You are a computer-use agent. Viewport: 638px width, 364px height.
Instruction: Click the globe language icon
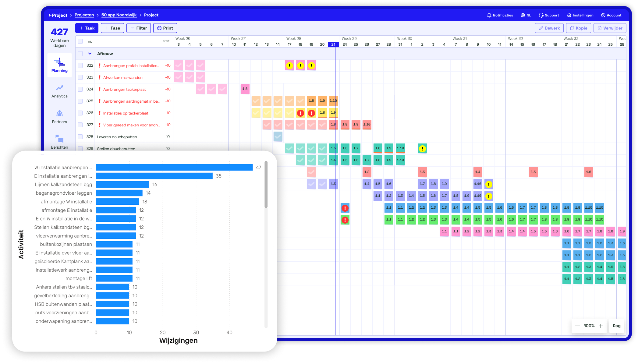point(523,15)
